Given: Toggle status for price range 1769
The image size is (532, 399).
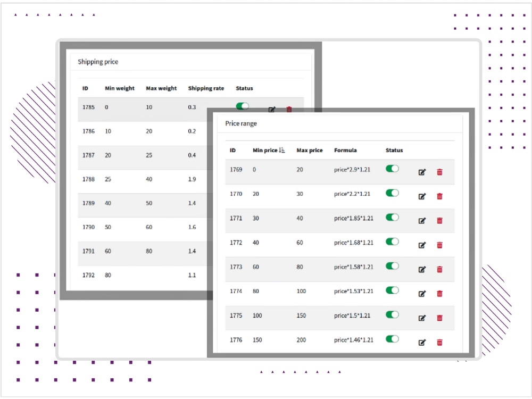Looking at the screenshot, I should click(x=392, y=169).
